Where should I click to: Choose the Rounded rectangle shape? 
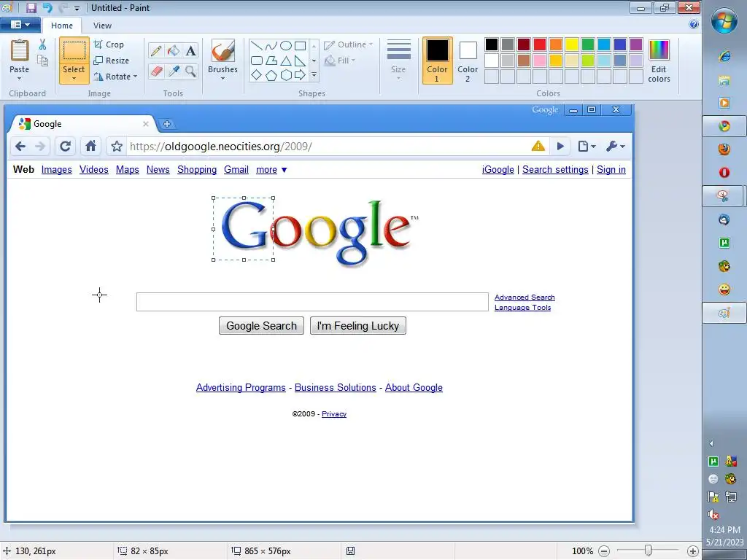pyautogui.click(x=256, y=61)
